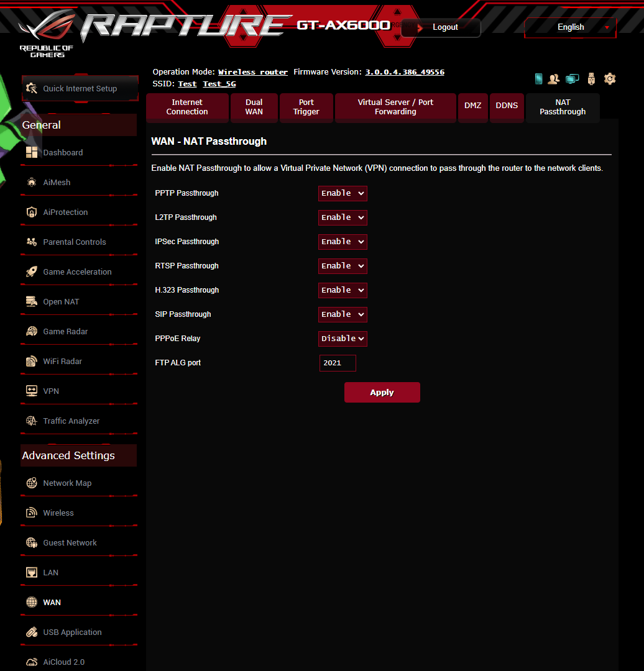Screen dimensions: 644x671
Task: Select the NAT Passthrough tab
Action: (563, 107)
